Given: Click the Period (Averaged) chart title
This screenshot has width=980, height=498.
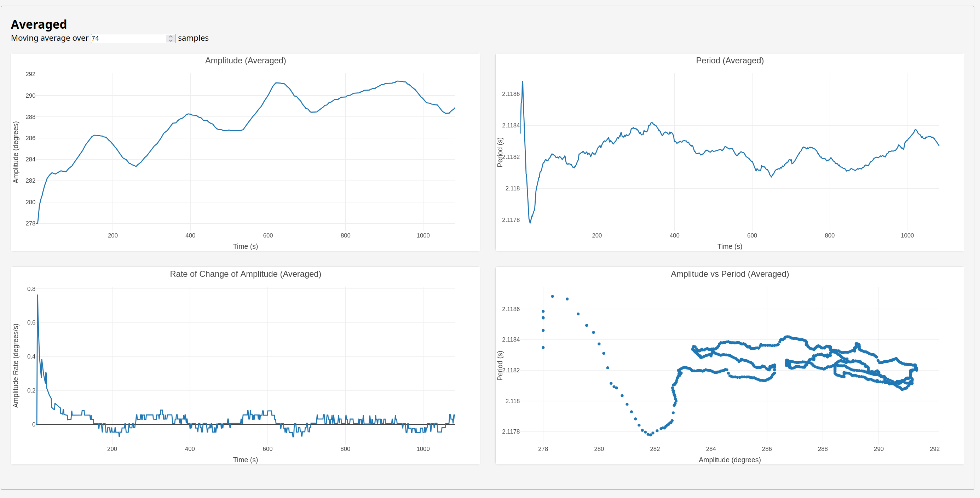Looking at the screenshot, I should pos(729,61).
